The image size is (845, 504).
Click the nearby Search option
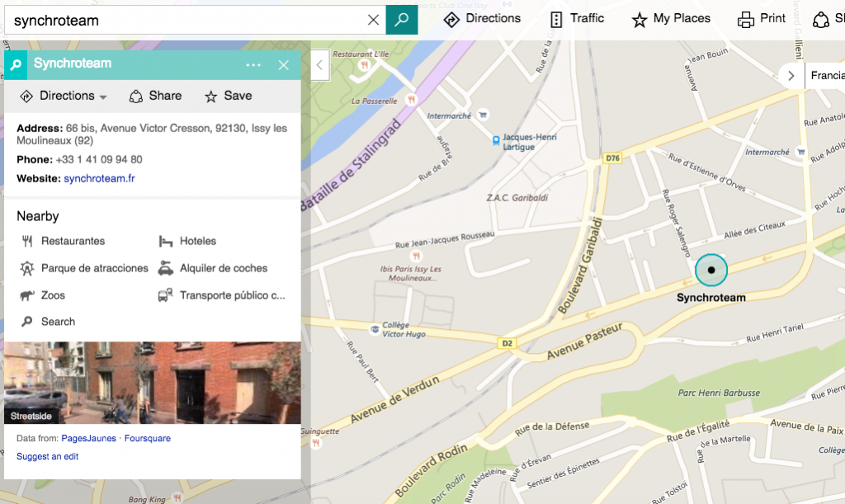[x=48, y=322]
